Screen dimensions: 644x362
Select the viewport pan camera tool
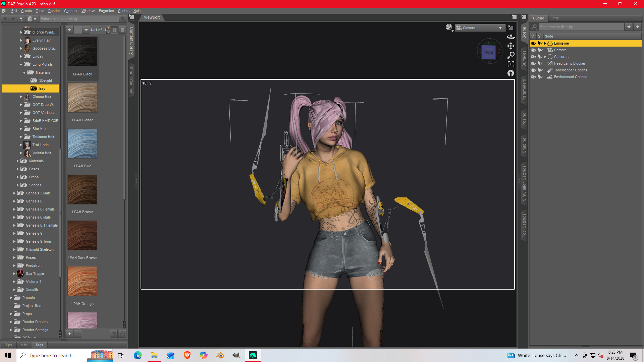(x=511, y=46)
